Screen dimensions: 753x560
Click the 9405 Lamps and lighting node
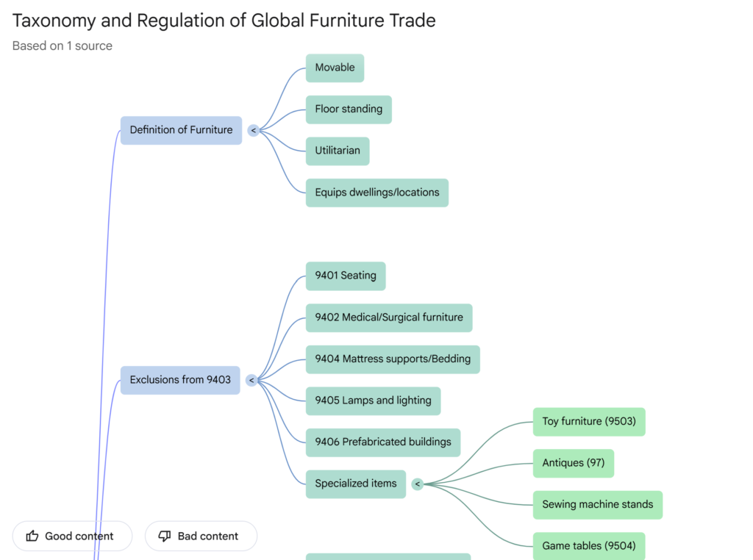click(373, 401)
